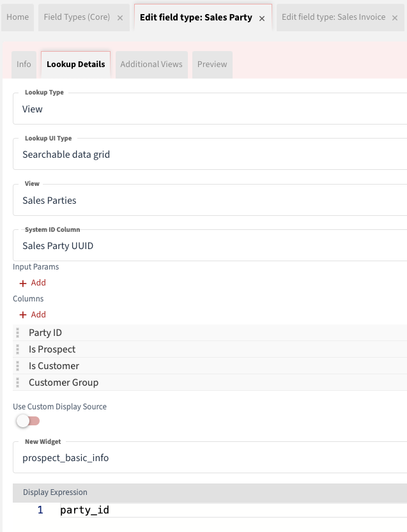Viewport: 407px width, 532px height.
Task: Click the plus icon under Columns
Action: point(24,315)
